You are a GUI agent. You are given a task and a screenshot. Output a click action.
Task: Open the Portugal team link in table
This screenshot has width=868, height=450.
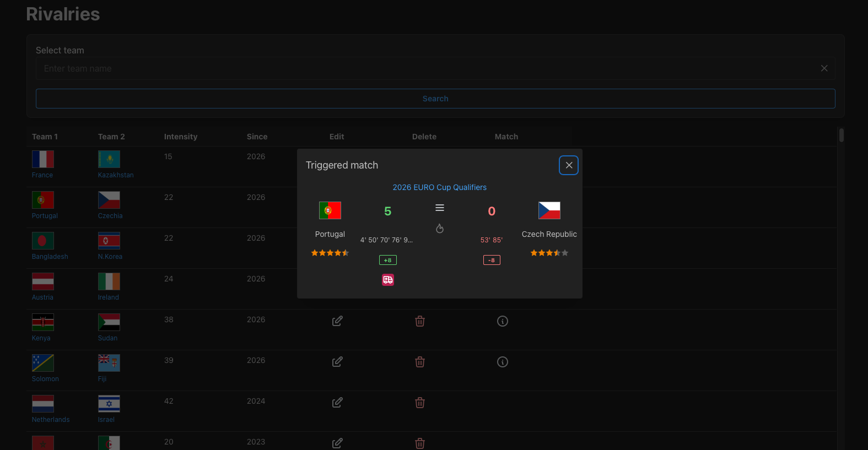[45, 216]
